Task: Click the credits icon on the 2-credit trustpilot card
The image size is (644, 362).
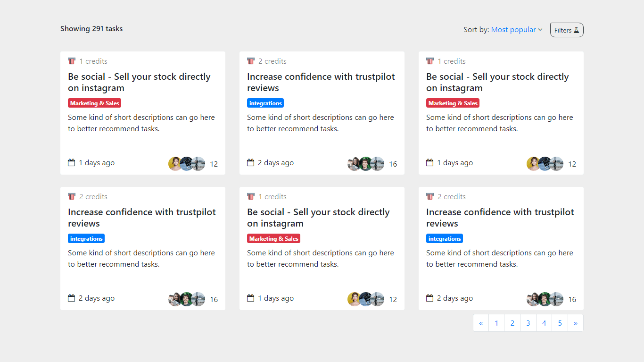Action: 250,60
